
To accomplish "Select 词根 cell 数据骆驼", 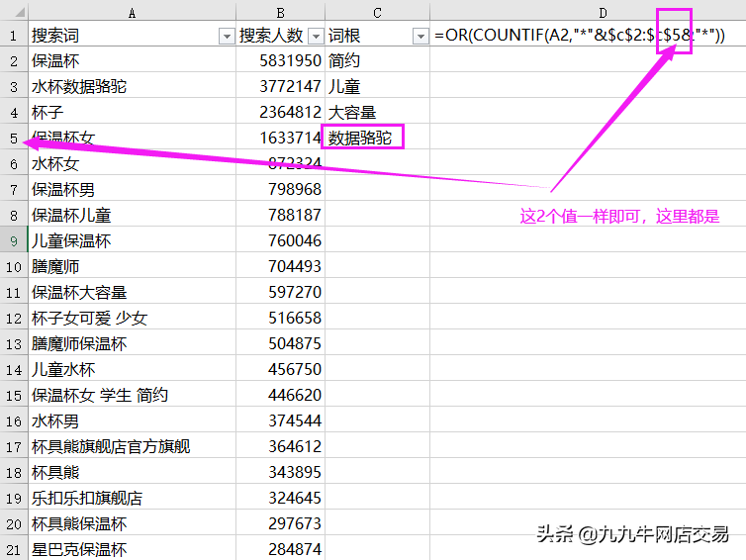I will click(x=377, y=138).
